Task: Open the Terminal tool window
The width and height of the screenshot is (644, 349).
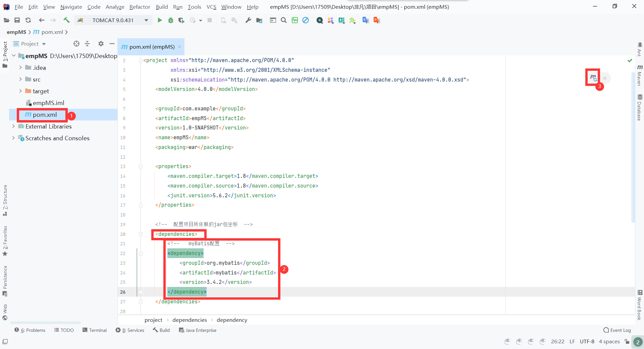Action: tap(95, 330)
